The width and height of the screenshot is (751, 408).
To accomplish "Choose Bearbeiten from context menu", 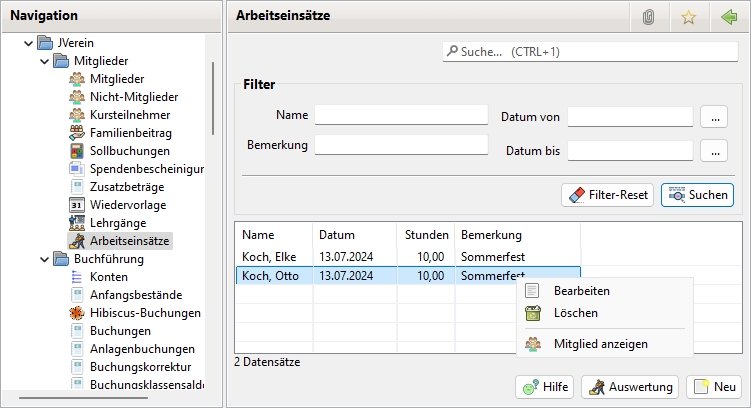I will [581, 291].
